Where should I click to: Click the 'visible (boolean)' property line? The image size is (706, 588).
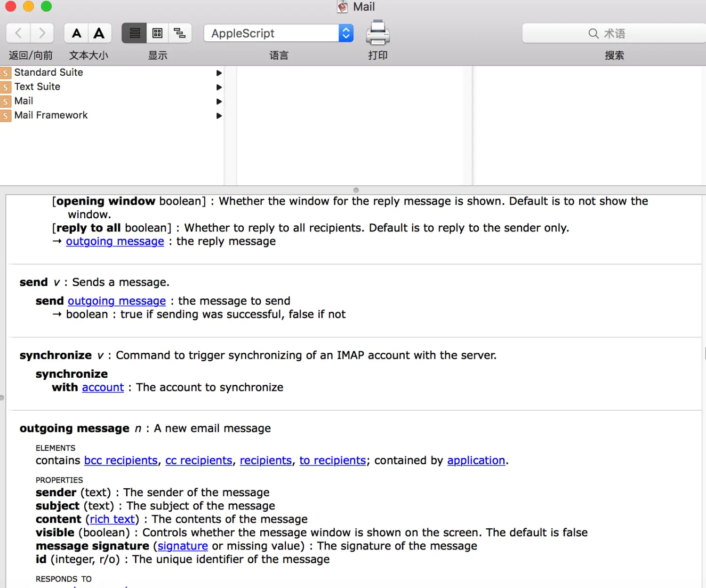[312, 533]
